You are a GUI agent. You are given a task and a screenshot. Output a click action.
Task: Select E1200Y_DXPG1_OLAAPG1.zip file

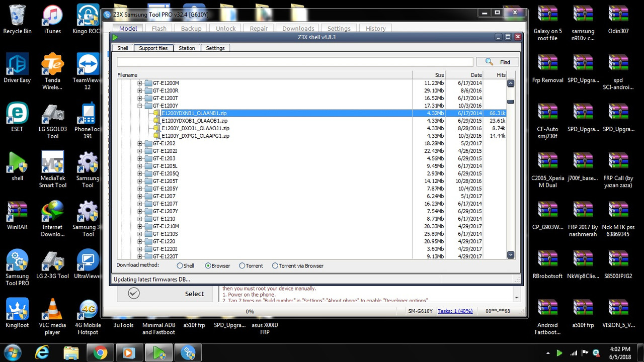tap(196, 136)
